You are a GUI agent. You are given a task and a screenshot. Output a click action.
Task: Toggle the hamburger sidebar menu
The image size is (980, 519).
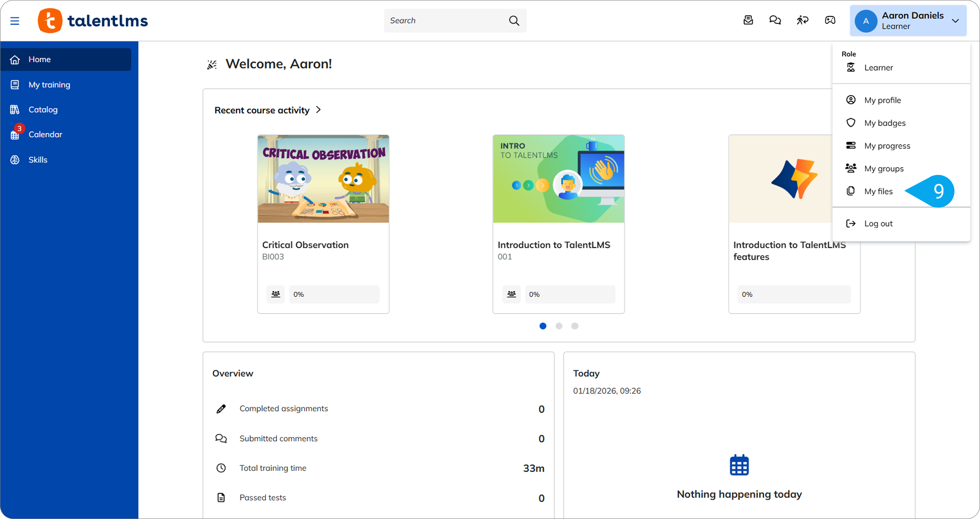(15, 21)
